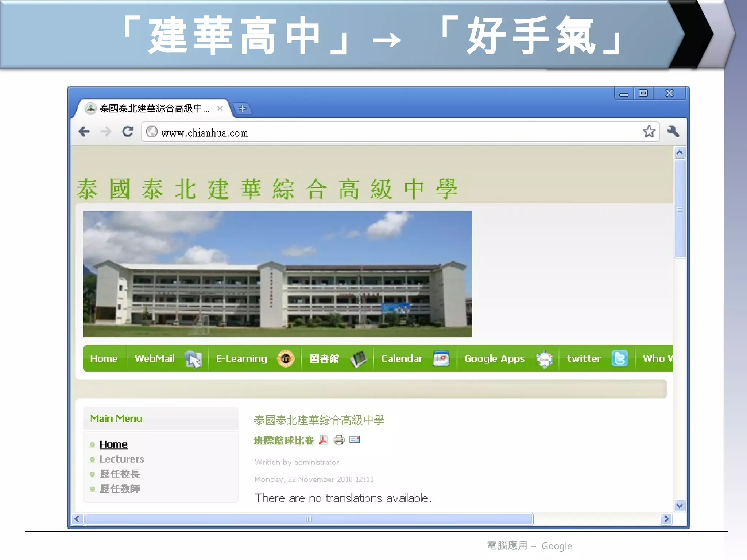
Task: Click the browser forward arrow
Action: pyautogui.click(x=106, y=131)
